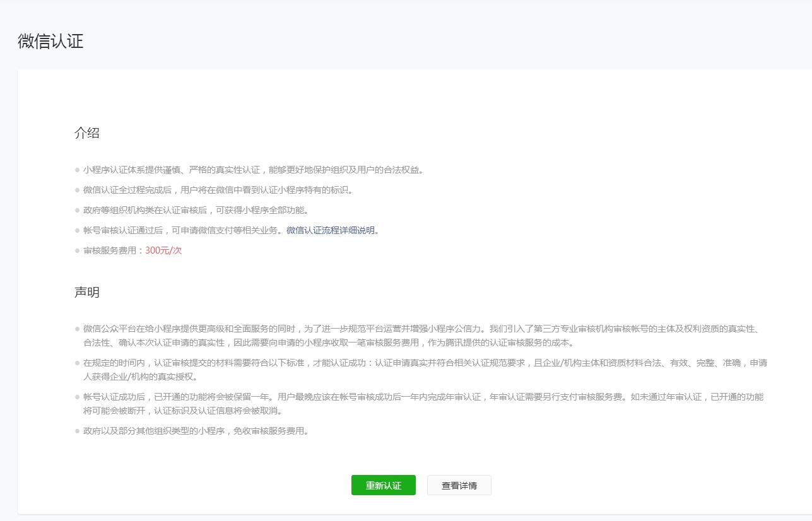Screen dimensions: 812x521
Task: Click the line 政府以及部分其他组织类型的小程序
Action: pos(196,431)
